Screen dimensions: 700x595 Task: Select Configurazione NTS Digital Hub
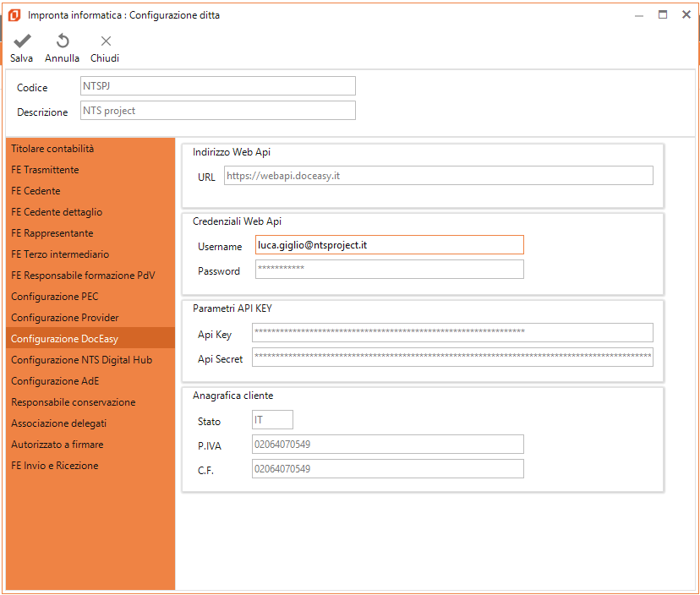coord(81,360)
